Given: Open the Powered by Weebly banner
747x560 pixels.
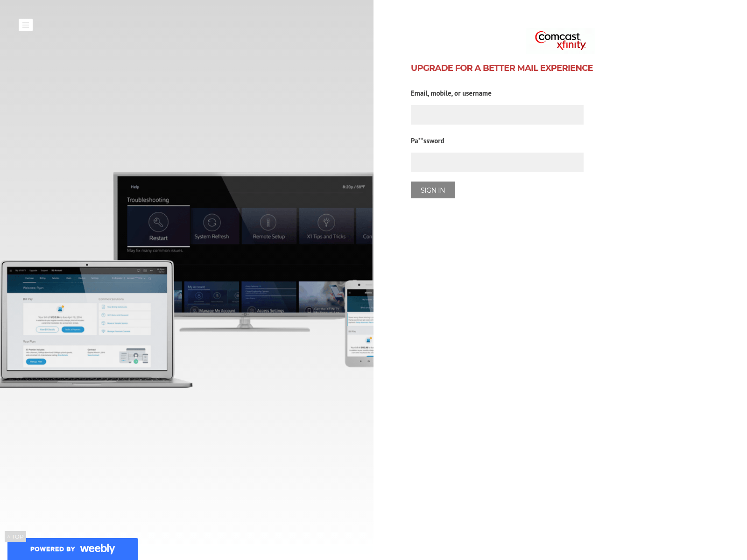Looking at the screenshot, I should 73,549.
